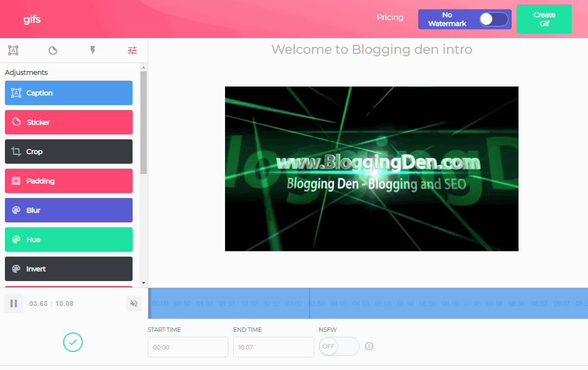Add a Caption adjustment
This screenshot has width=588, height=370.
(68, 93)
